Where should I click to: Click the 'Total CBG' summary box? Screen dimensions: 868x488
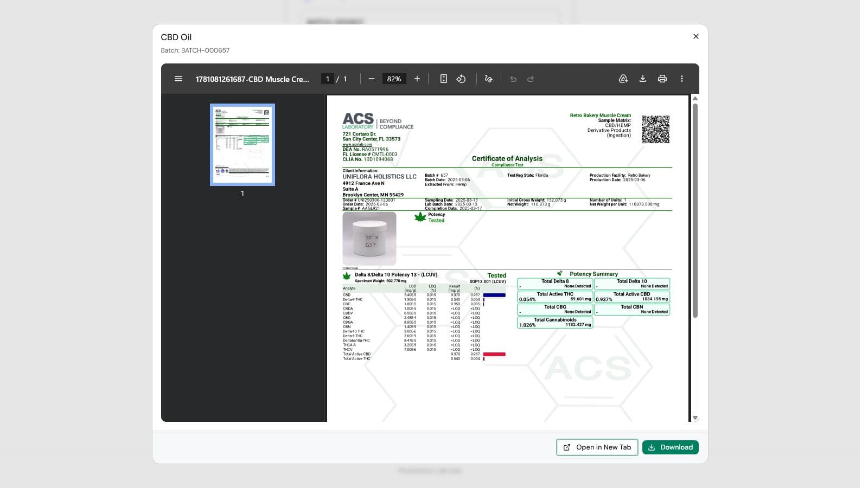click(x=555, y=309)
